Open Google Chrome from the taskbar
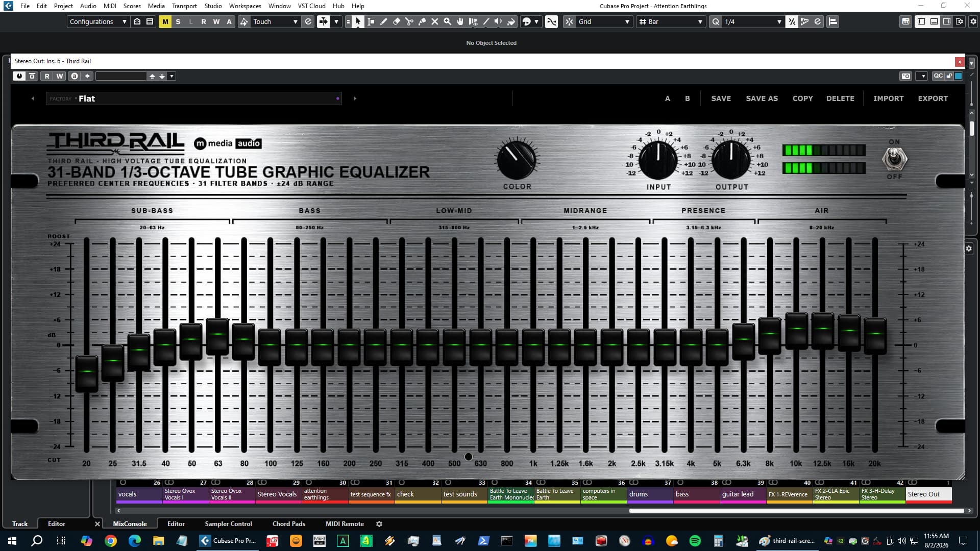 point(111,541)
